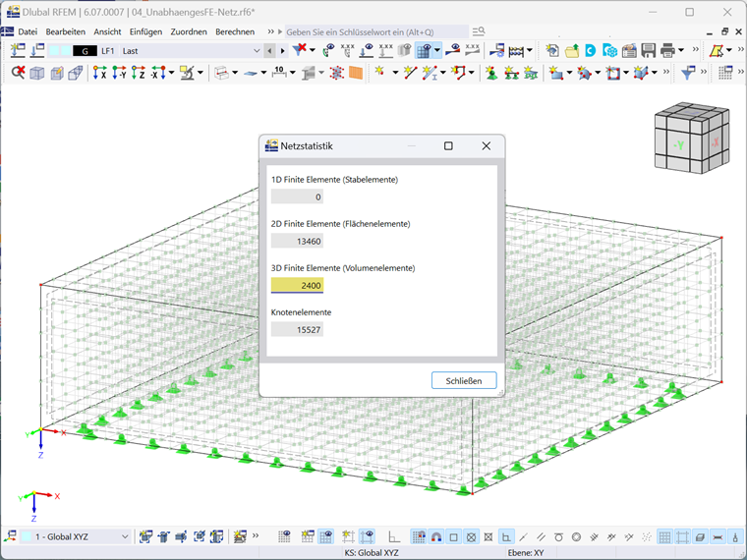Open the Datei menu
Screen dimensions: 747x560
click(28, 31)
